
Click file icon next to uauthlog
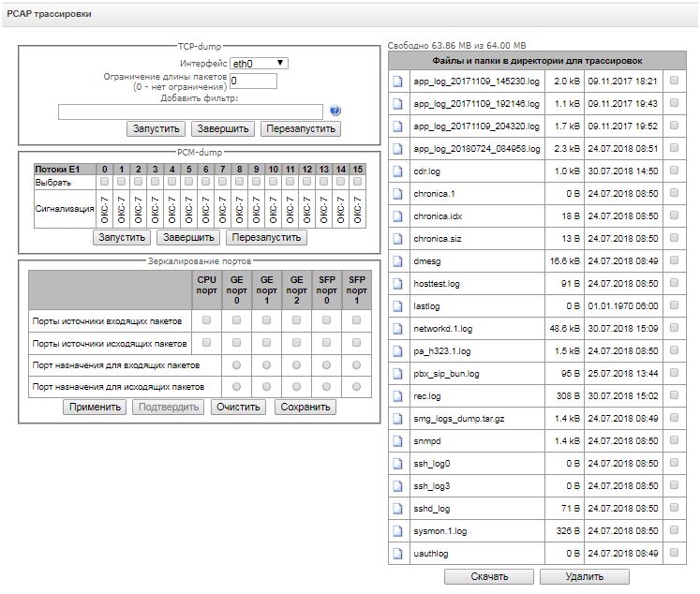point(397,553)
